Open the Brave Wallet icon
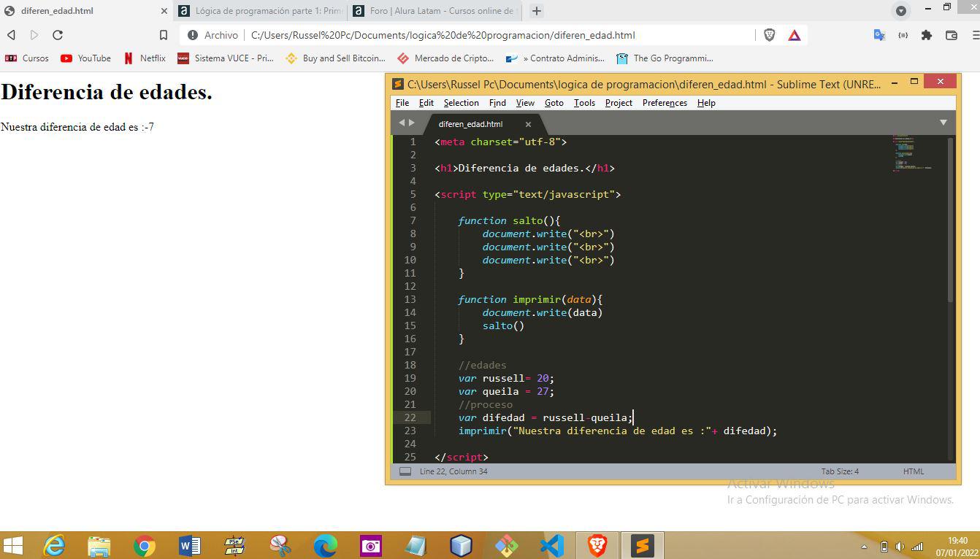Image resolution: width=980 pixels, height=559 pixels. [x=951, y=35]
